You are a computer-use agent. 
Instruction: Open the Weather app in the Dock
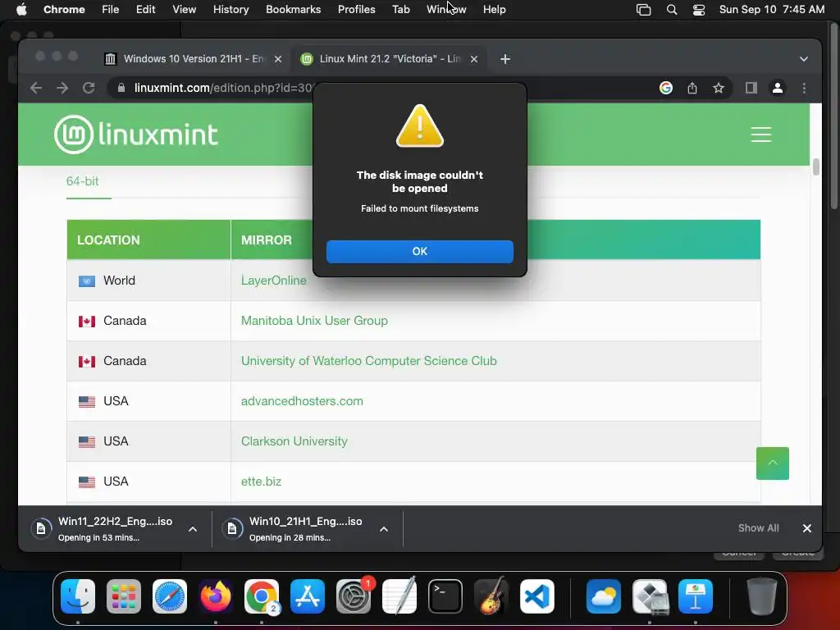(604, 596)
